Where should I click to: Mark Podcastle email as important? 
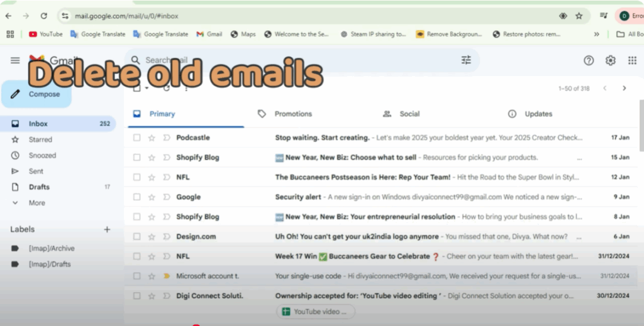[x=166, y=138]
